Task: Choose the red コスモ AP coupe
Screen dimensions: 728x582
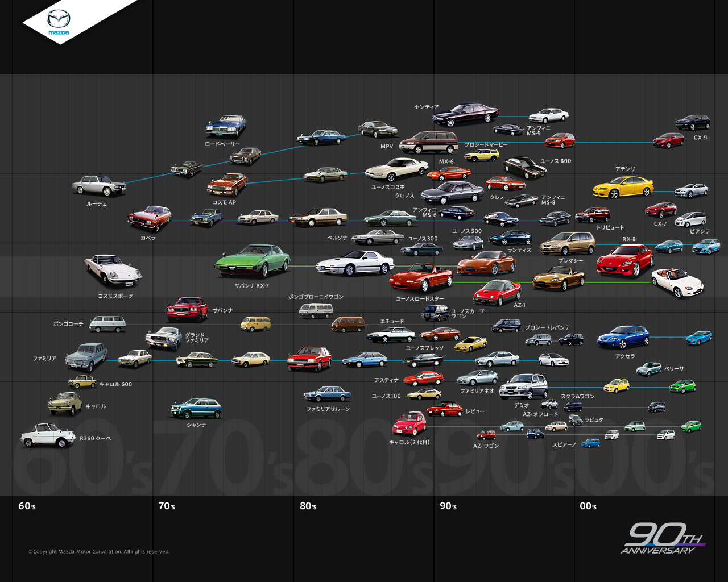Action: click(227, 185)
